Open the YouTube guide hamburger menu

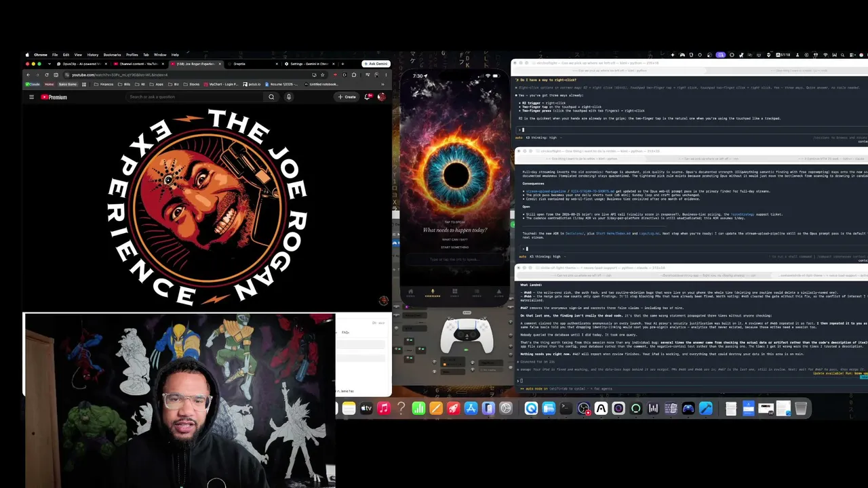click(31, 97)
